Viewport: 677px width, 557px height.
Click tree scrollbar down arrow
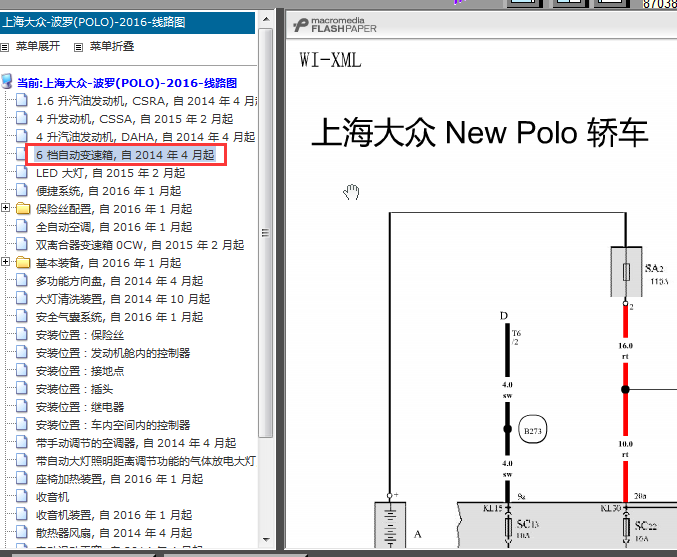(x=266, y=540)
